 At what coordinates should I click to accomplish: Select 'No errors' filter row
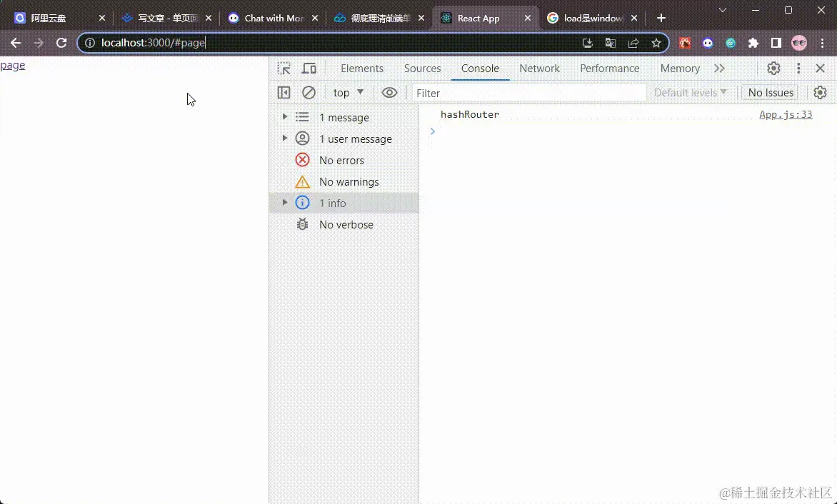[x=344, y=160]
